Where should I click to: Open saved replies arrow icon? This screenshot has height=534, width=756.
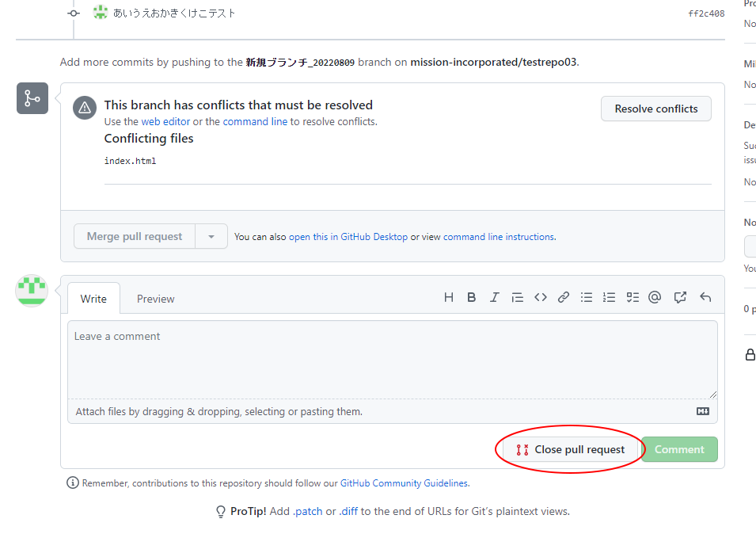tap(705, 298)
